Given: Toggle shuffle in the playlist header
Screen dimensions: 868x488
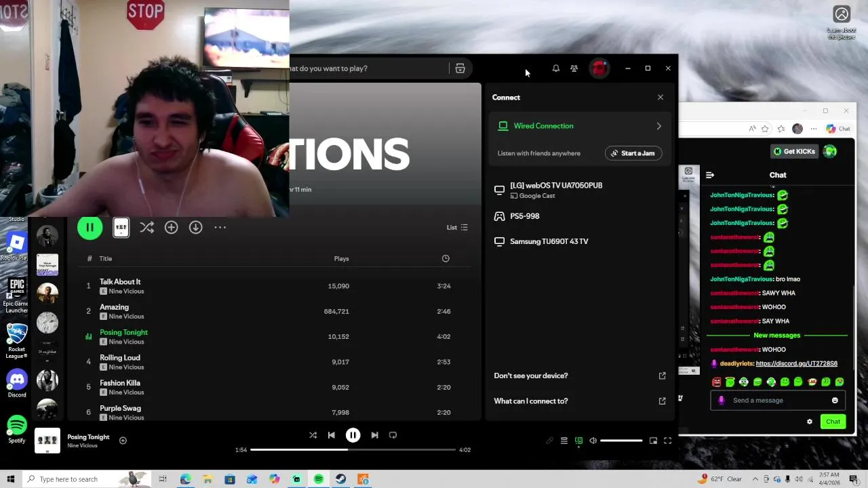Looking at the screenshot, I should 146,228.
